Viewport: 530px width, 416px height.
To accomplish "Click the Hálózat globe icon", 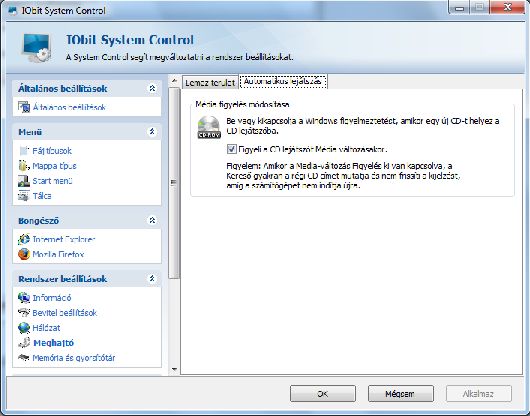I will [24, 328].
